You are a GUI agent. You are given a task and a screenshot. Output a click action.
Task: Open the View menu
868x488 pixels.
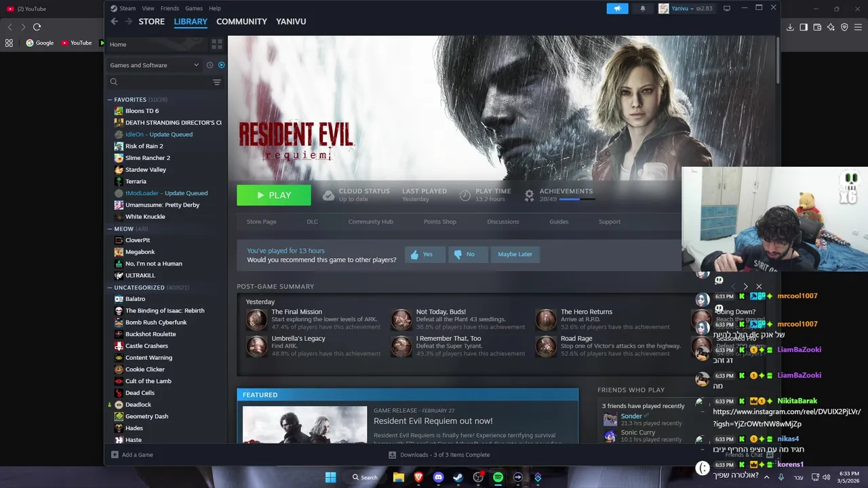148,8
